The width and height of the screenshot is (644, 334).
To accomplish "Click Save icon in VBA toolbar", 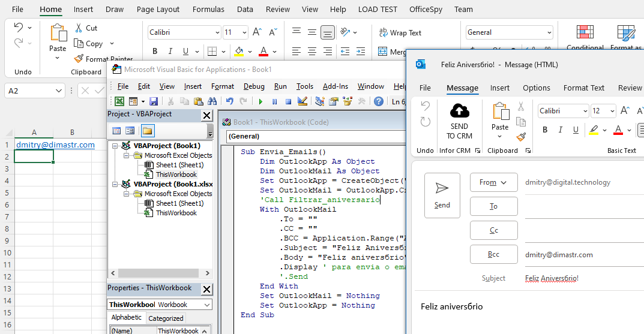I will 154,101.
